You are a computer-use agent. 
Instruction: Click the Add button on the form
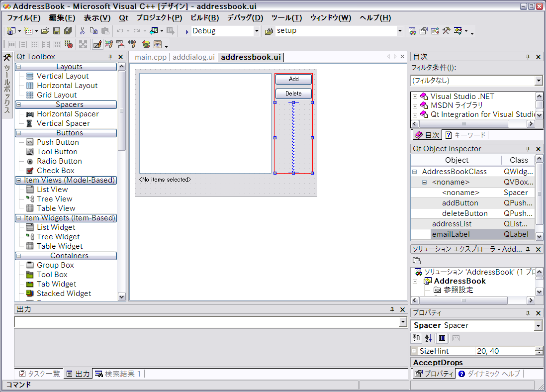pyautogui.click(x=293, y=79)
